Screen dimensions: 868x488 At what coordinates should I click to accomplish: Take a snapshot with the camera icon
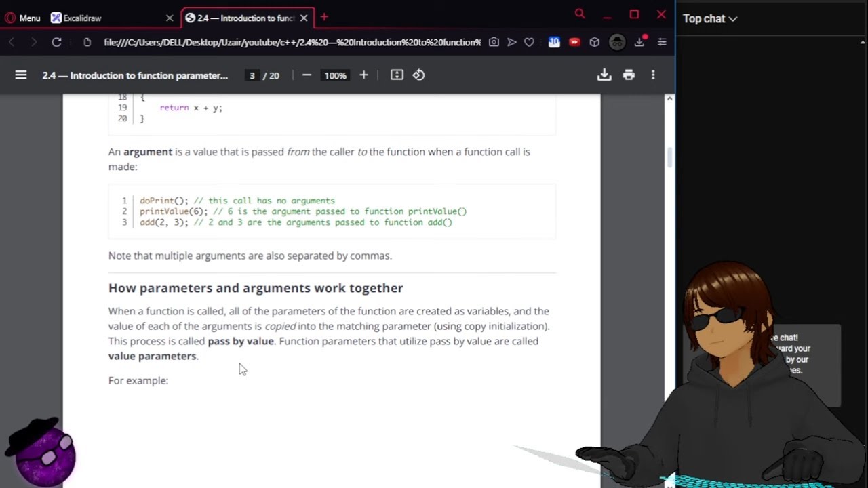[x=494, y=42]
